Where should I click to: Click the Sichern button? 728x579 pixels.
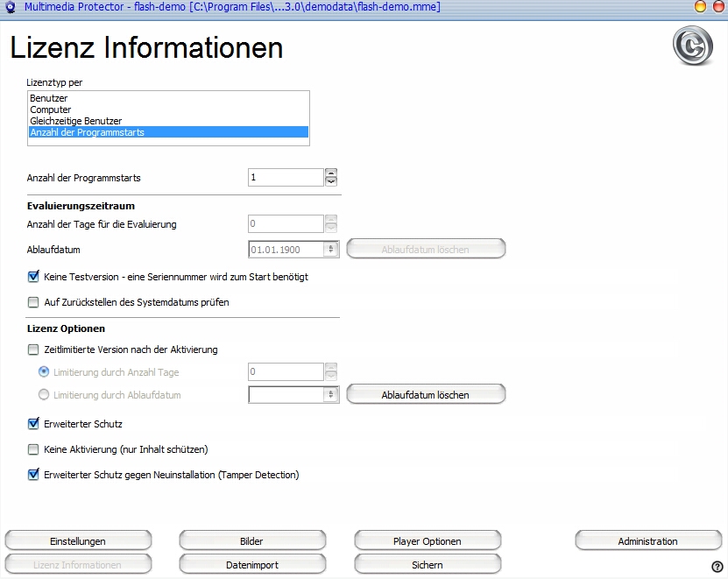coord(427,565)
